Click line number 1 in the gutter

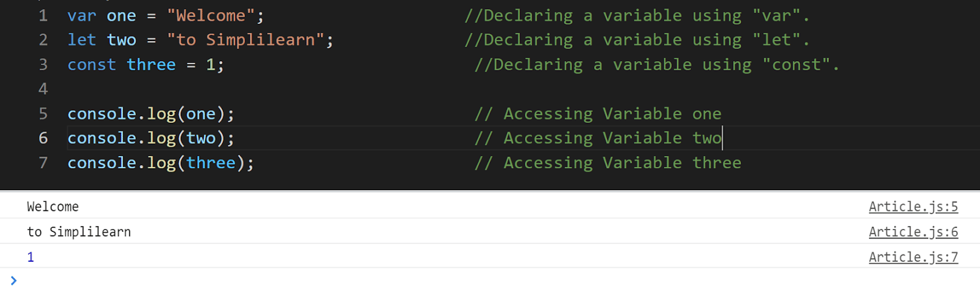(x=43, y=16)
